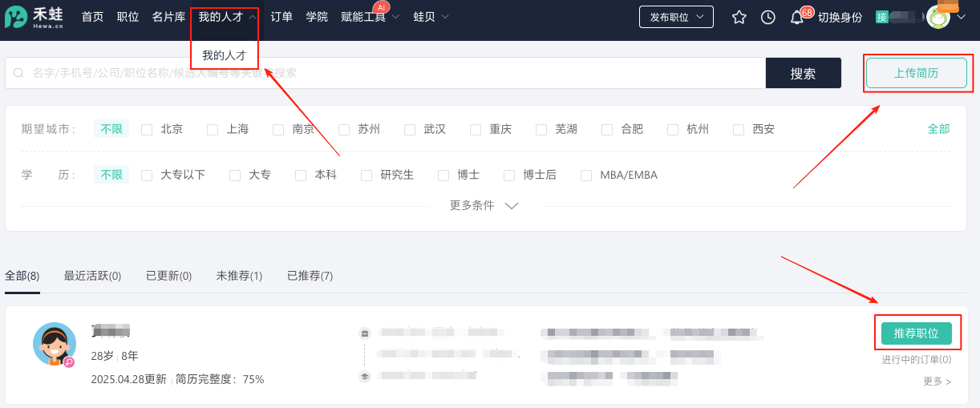The height and width of the screenshot is (408, 980).
Task: Click the candidate keyword search field
Action: [x=385, y=73]
